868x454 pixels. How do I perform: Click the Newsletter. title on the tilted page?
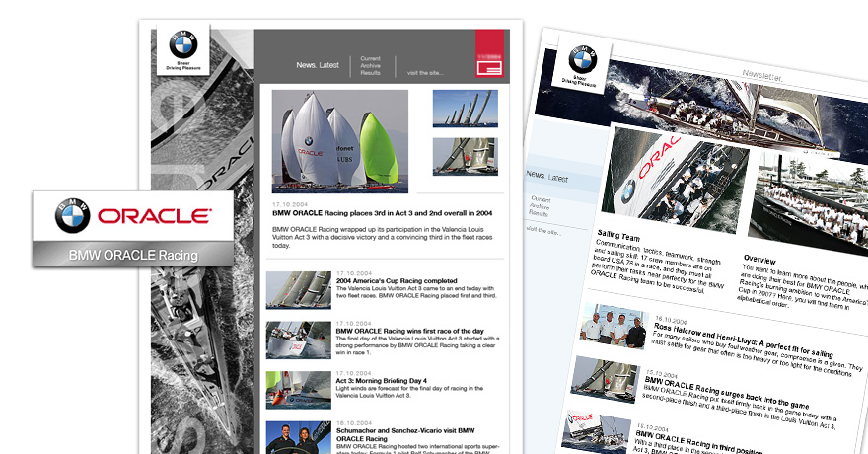[762, 75]
